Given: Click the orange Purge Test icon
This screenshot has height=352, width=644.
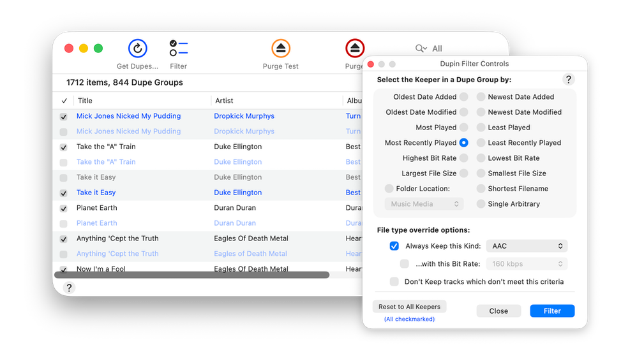Looking at the screenshot, I should (x=281, y=48).
